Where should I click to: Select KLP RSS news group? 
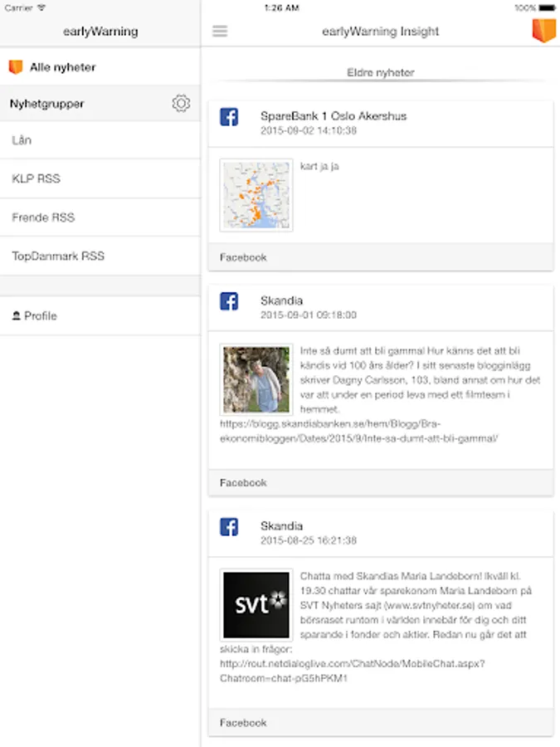36,178
